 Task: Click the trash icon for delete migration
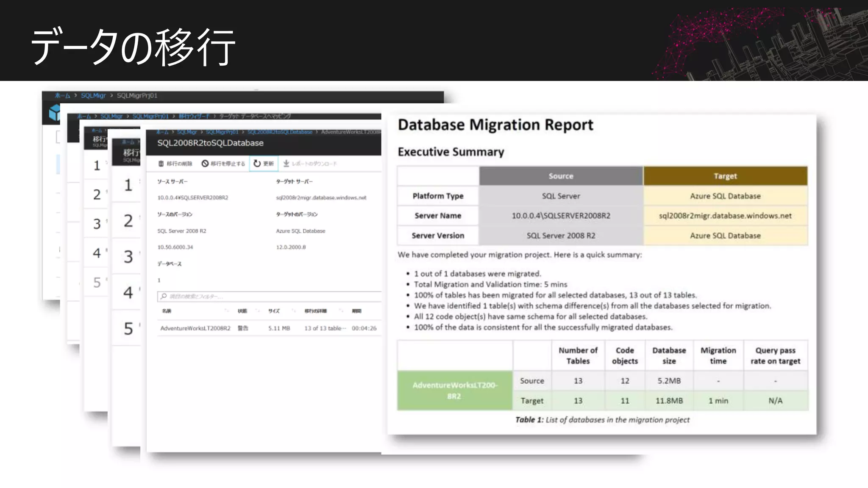click(x=161, y=164)
